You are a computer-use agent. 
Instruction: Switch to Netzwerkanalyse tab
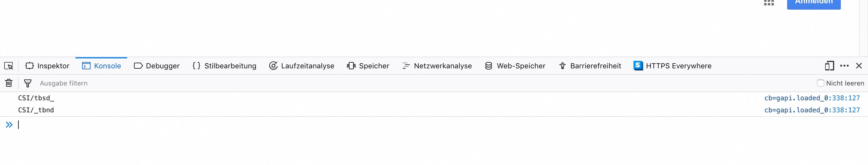coord(437,66)
